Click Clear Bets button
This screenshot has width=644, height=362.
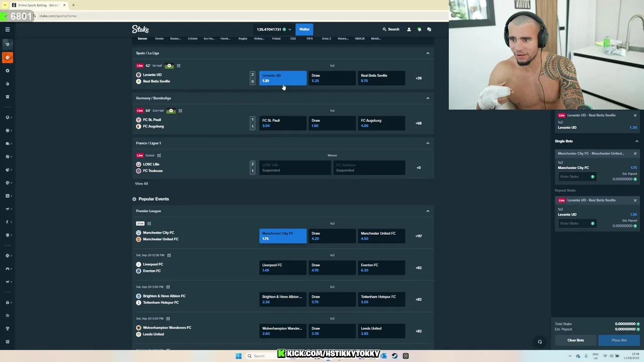pyautogui.click(x=576, y=340)
